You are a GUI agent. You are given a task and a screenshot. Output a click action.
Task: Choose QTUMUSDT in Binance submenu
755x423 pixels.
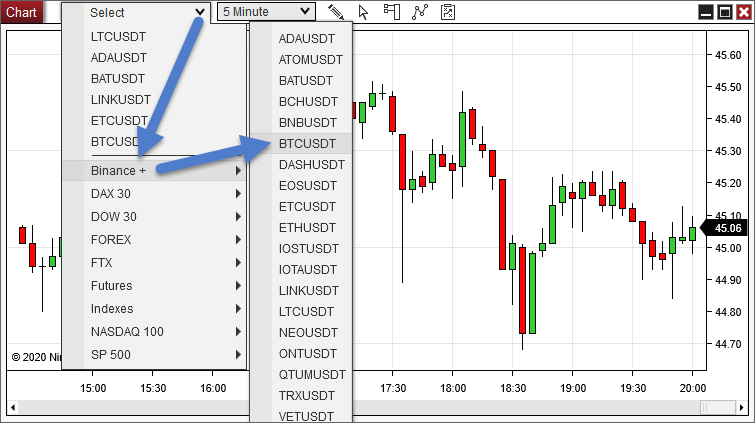click(x=301, y=375)
